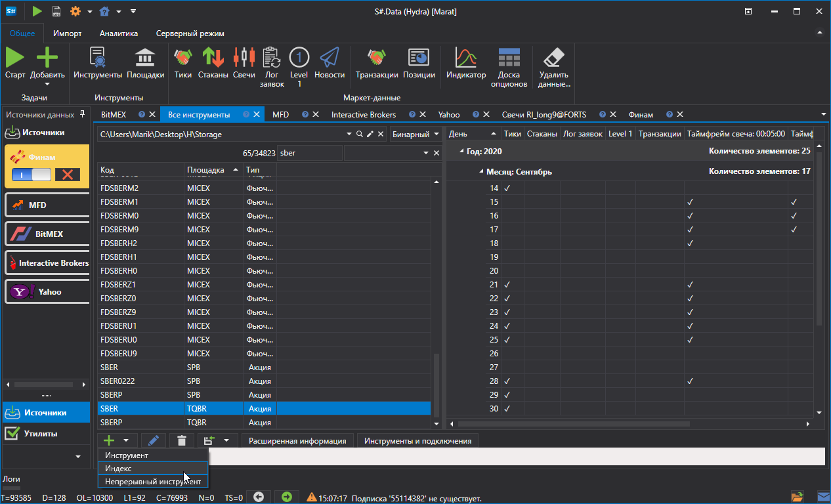The image size is (831, 504).
Task: Open Транзакции view
Action: click(x=377, y=57)
